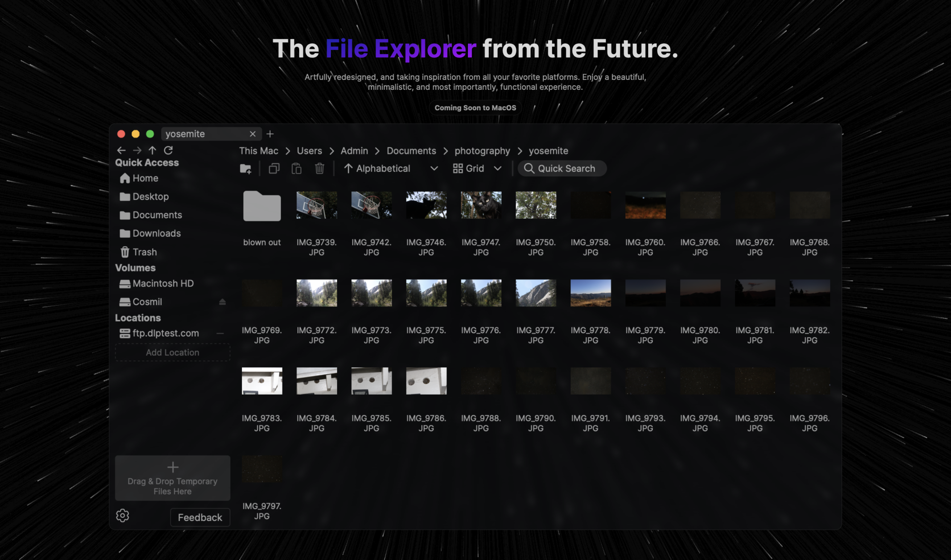The height and width of the screenshot is (560, 951).
Task: Select IMG_9796.JPG thumbnail
Action: pos(810,381)
